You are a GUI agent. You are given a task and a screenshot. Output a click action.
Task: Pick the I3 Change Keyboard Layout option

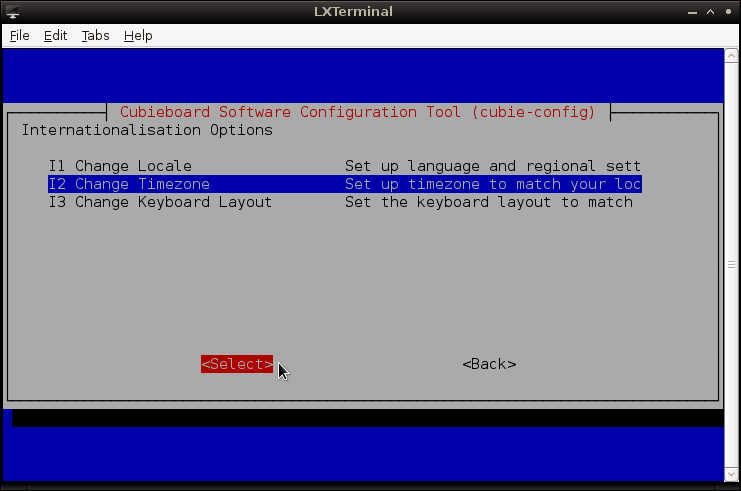[160, 202]
